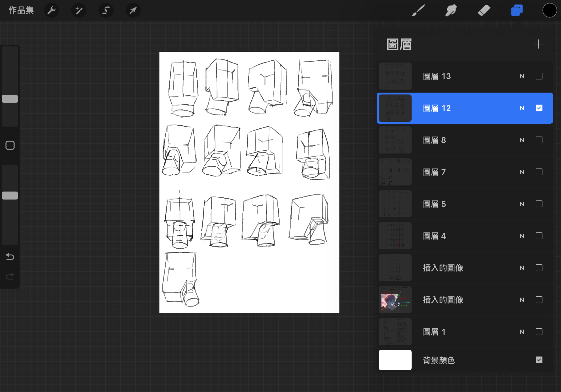Open blend mode N for 圖層 13
Screen dimensions: 561x392
tap(522, 76)
